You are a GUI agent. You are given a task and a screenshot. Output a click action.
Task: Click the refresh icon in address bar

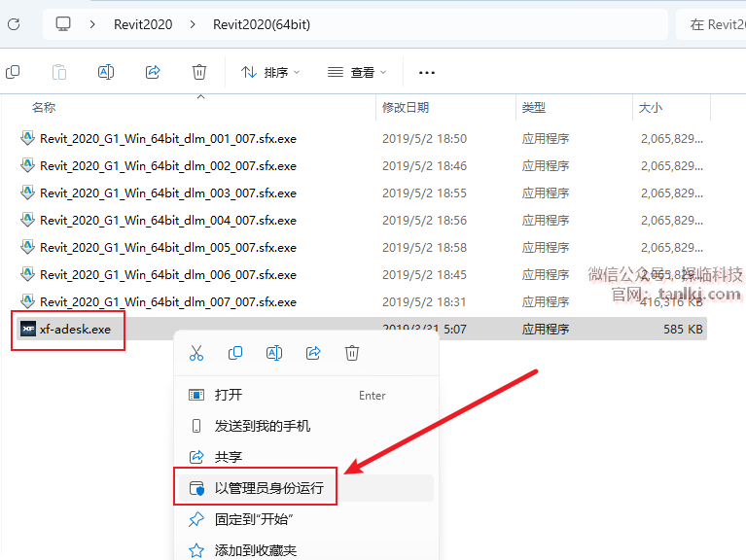14,24
